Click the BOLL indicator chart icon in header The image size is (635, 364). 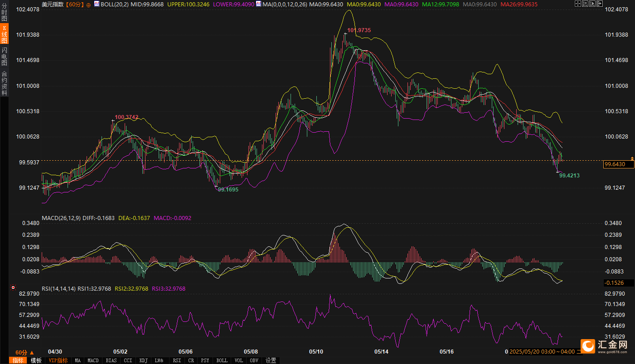pos(97,4)
